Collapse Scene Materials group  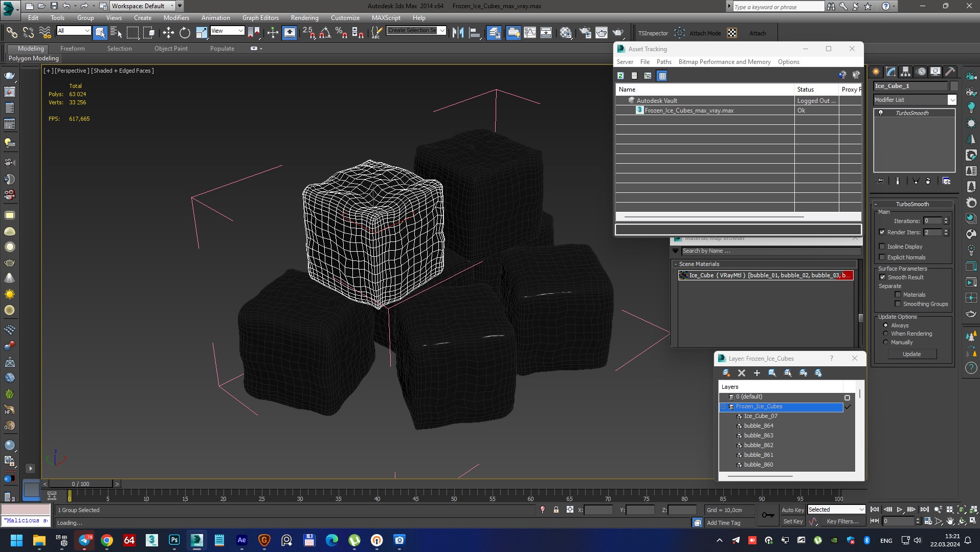point(676,264)
